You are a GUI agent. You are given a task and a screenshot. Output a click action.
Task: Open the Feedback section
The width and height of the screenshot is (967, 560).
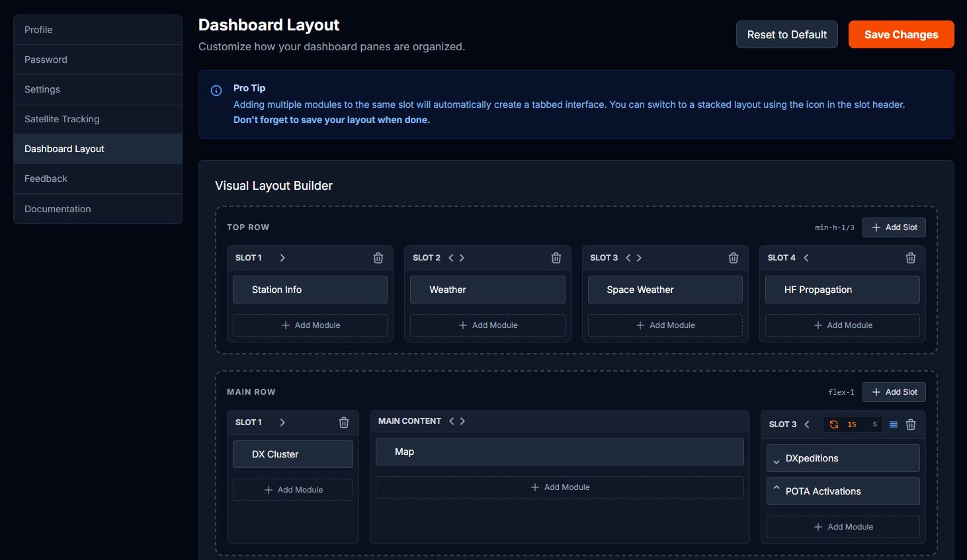click(98, 179)
